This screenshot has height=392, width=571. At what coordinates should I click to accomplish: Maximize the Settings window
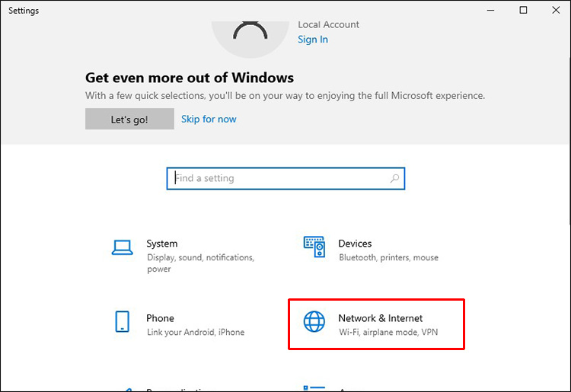(x=523, y=11)
